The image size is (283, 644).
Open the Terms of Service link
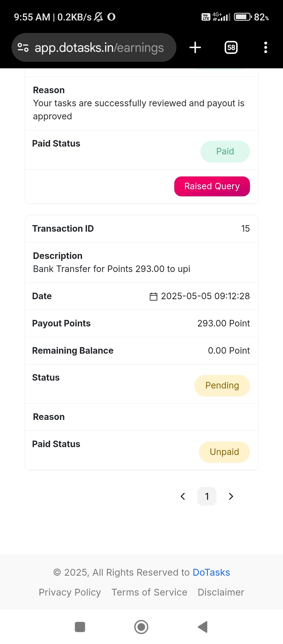[x=149, y=592]
